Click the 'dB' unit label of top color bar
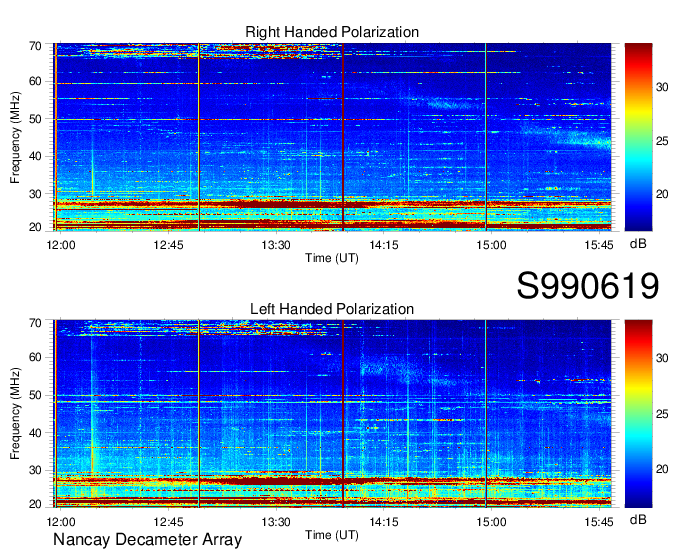Screen dimensions: 680x552 638,244
